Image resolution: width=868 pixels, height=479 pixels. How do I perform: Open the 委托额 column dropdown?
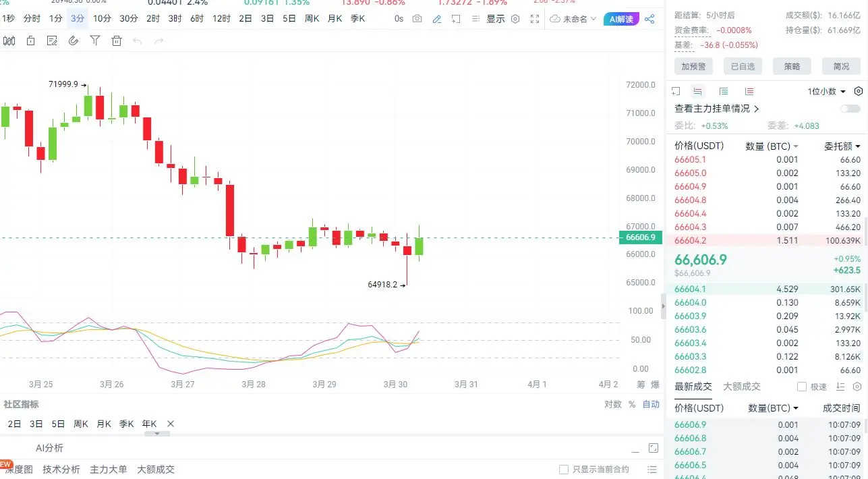[842, 146]
